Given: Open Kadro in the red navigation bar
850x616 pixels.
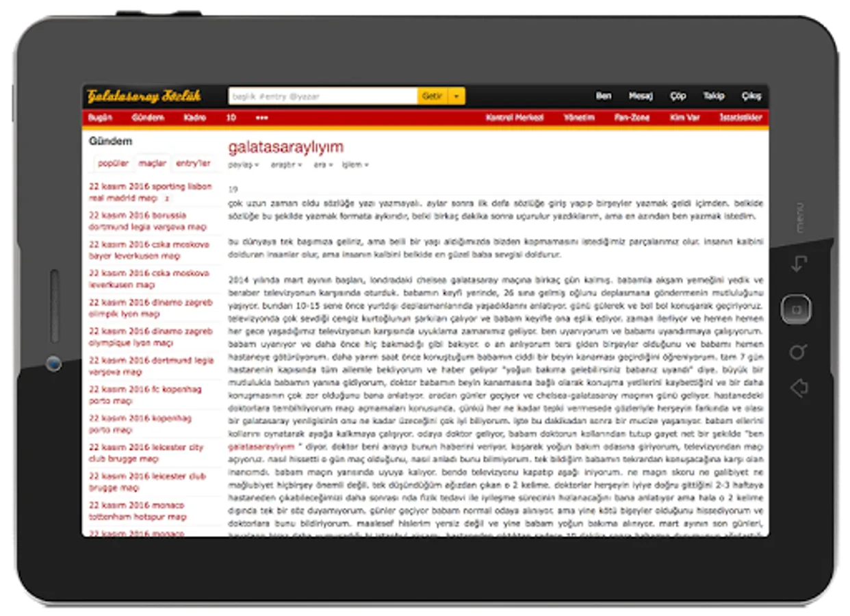Looking at the screenshot, I should point(195,118).
